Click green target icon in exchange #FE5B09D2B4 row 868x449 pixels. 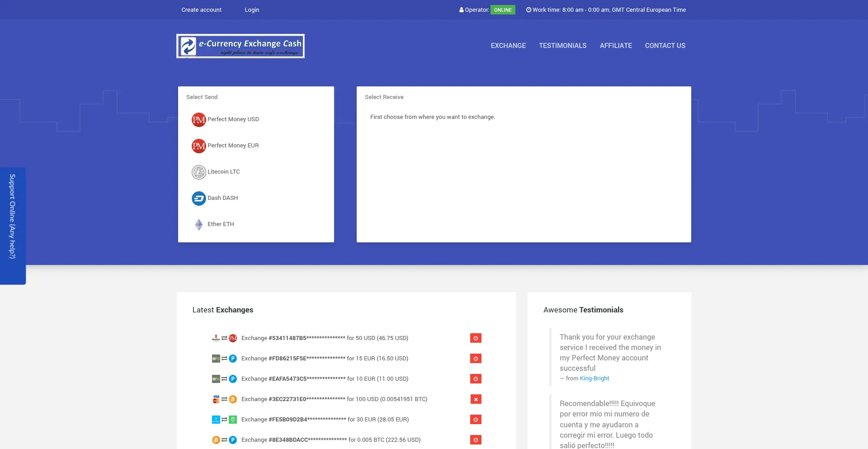233,420
